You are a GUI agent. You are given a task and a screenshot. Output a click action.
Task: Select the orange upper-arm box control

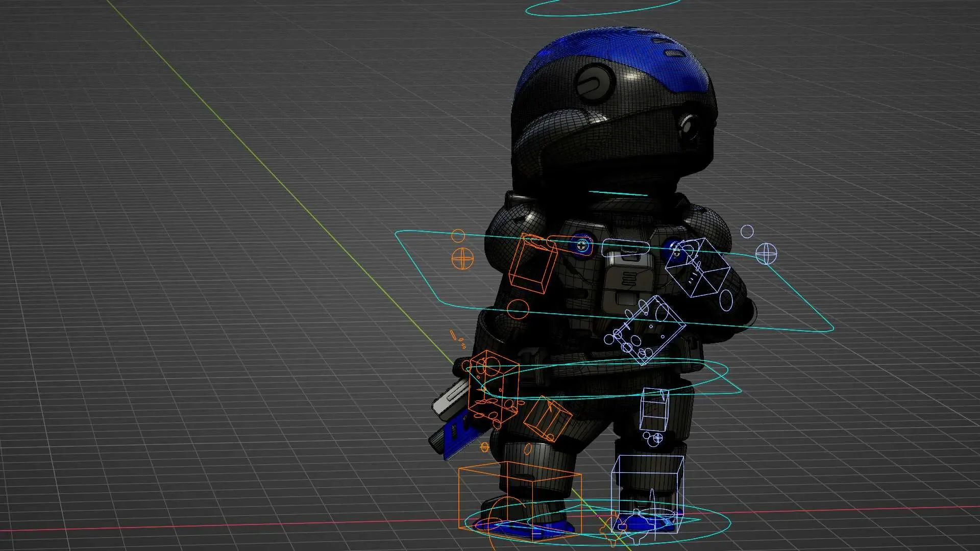pos(533,264)
